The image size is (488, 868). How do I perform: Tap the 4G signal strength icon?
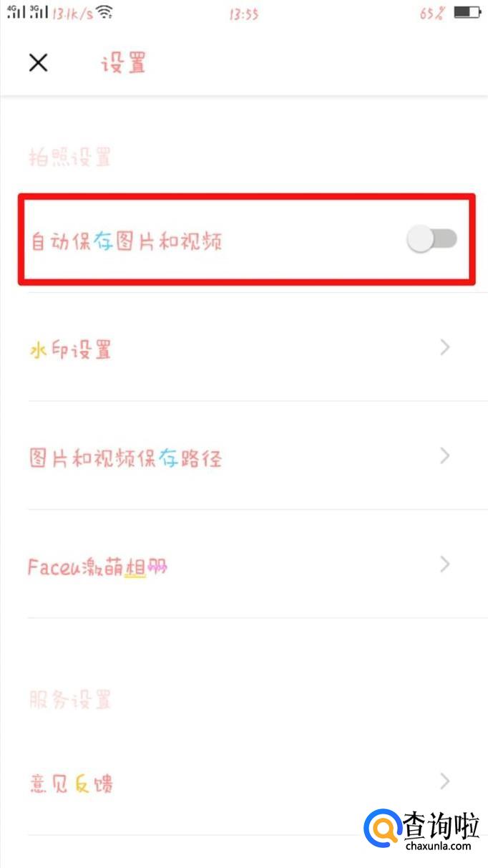pos(16,11)
